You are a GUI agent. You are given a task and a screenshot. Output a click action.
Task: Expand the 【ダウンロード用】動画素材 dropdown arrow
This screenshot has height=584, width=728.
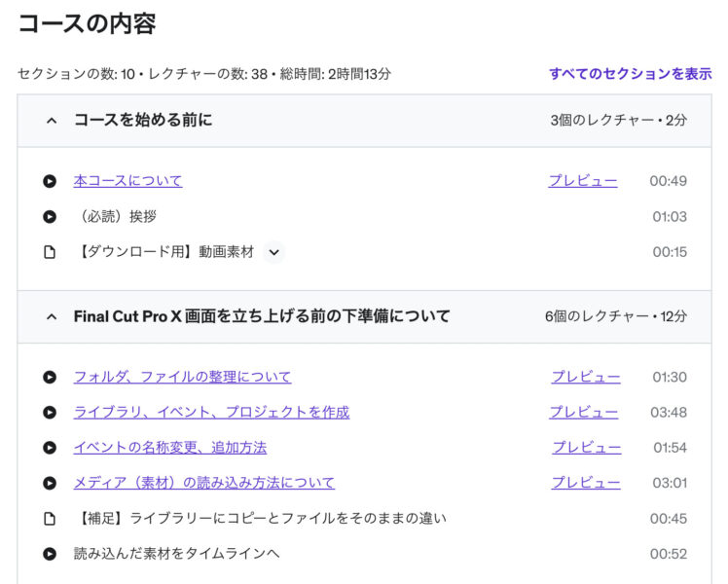click(x=273, y=252)
